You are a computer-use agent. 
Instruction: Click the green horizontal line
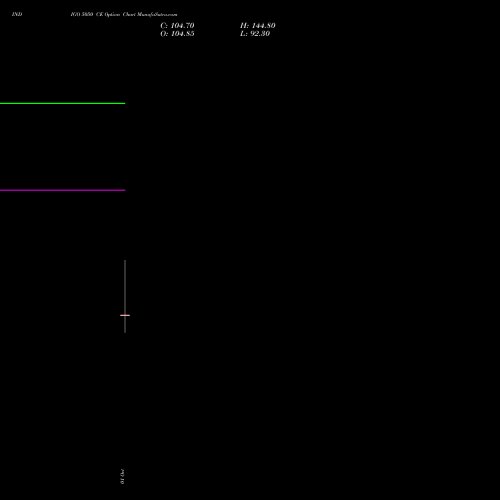coord(62,103)
